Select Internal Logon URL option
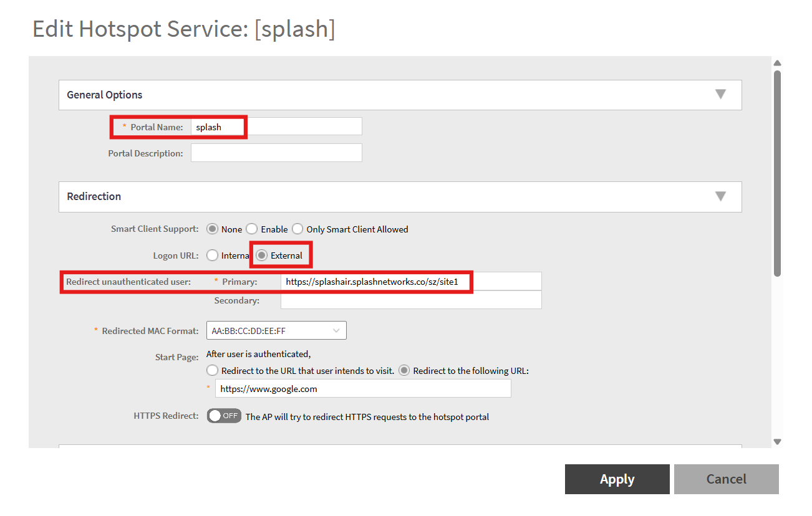This screenshot has width=812, height=516. [212, 256]
